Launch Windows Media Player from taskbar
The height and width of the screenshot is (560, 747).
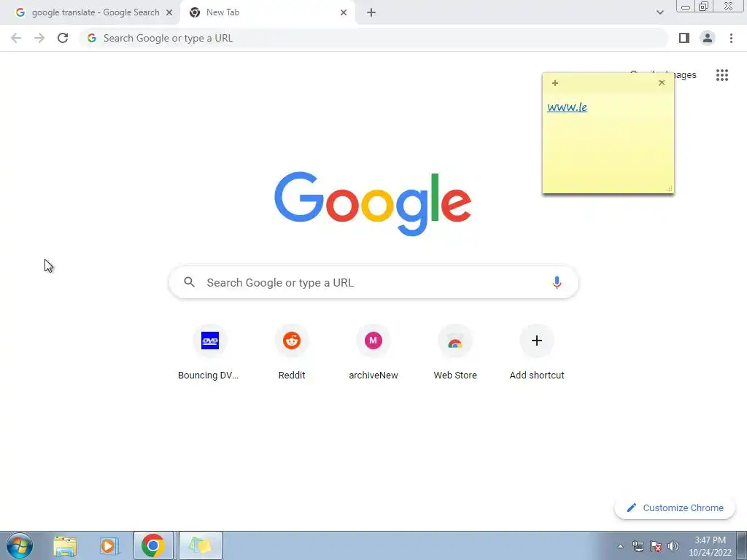pyautogui.click(x=109, y=546)
